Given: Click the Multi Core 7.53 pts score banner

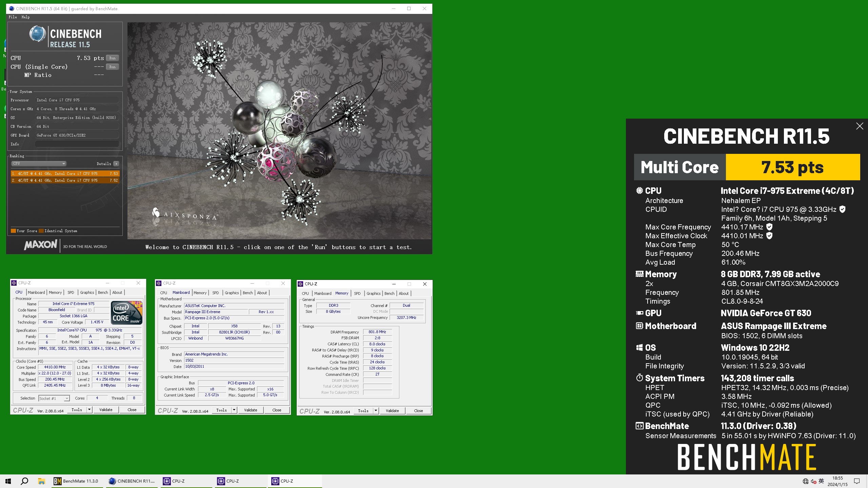Looking at the screenshot, I should (x=747, y=167).
